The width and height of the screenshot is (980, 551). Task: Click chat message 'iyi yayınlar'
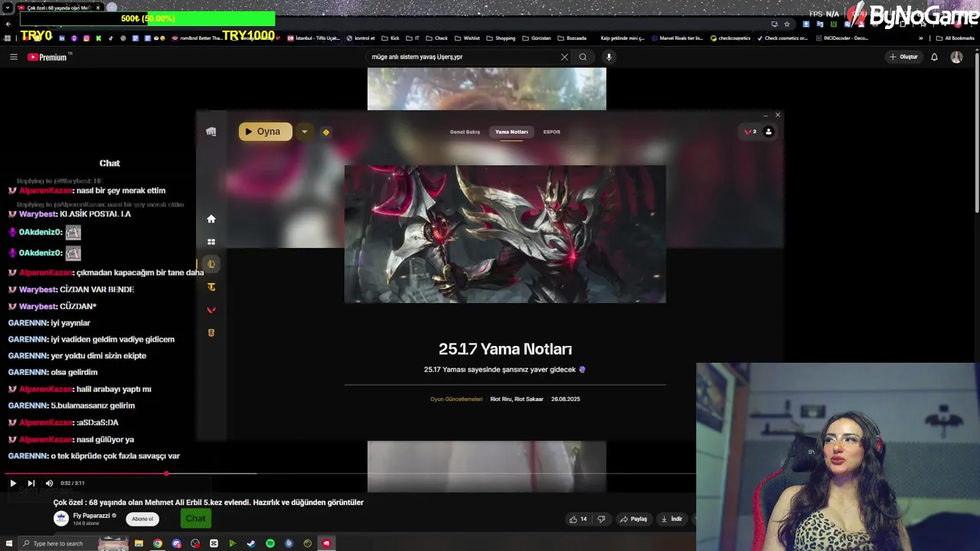click(x=70, y=323)
